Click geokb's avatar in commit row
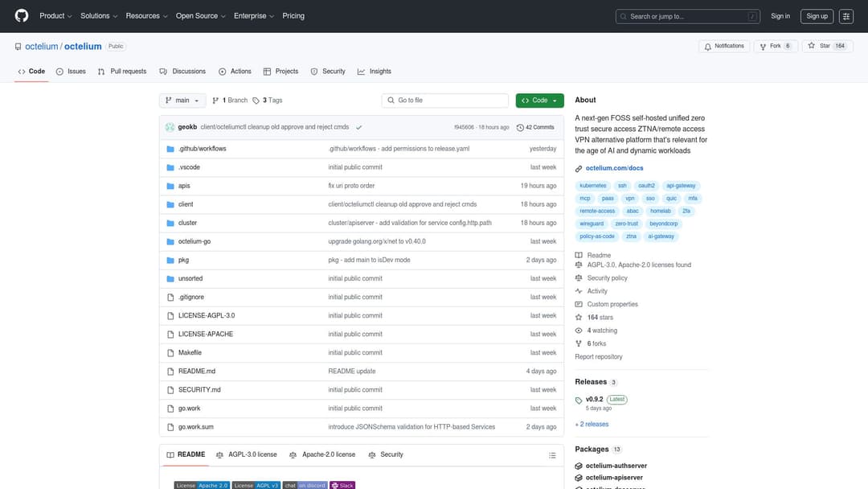The height and width of the screenshot is (489, 868). tap(170, 127)
